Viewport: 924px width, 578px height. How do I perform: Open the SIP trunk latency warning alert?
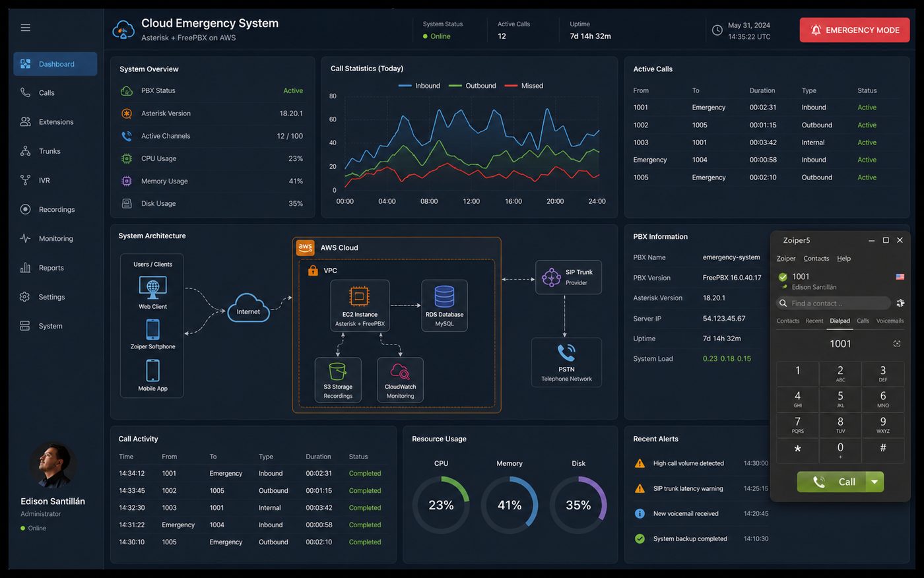pos(701,488)
